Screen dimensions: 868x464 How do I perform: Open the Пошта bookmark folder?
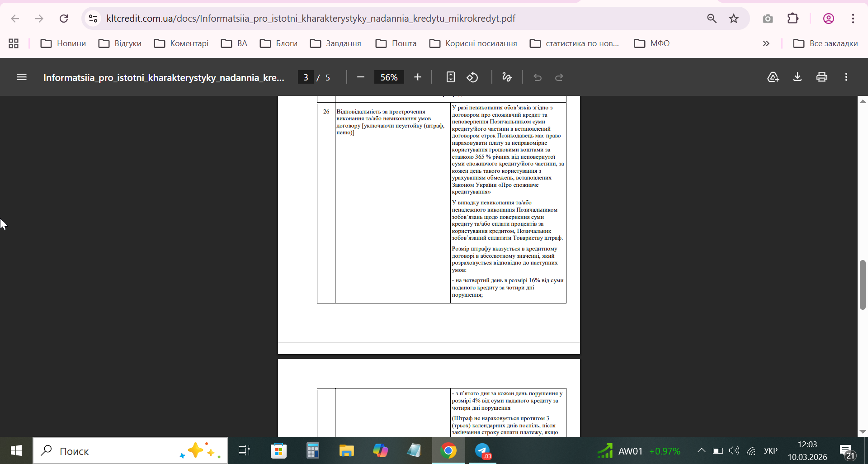pos(396,43)
